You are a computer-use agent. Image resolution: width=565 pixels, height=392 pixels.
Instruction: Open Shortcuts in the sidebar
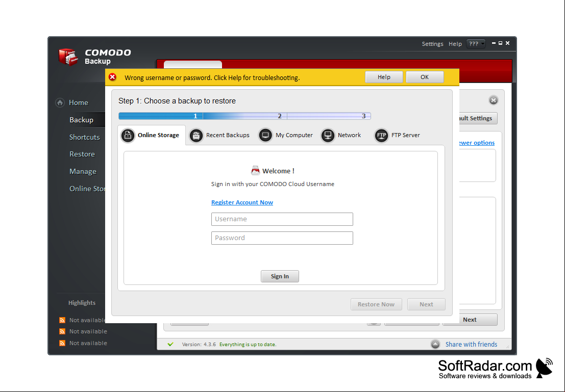pyautogui.click(x=85, y=137)
